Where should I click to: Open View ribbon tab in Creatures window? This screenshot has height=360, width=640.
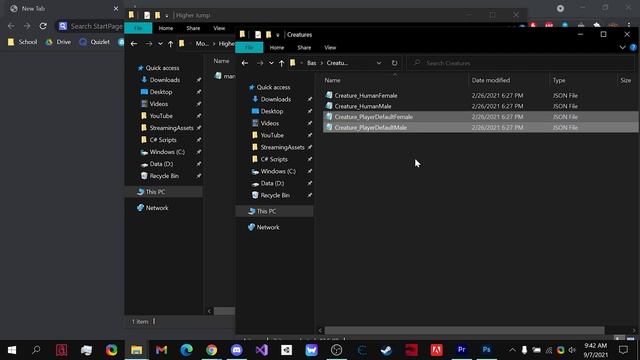coord(330,47)
